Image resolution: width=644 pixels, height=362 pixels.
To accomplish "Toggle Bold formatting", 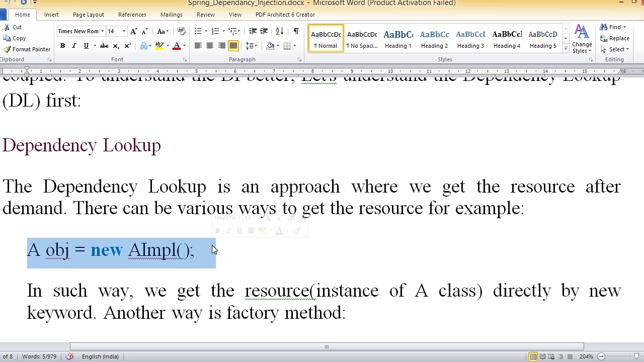I will click(x=62, y=46).
